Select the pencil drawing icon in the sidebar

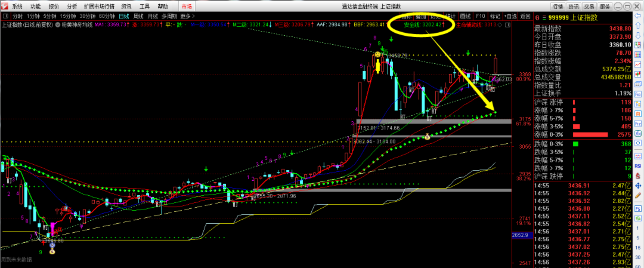[x=638, y=196]
